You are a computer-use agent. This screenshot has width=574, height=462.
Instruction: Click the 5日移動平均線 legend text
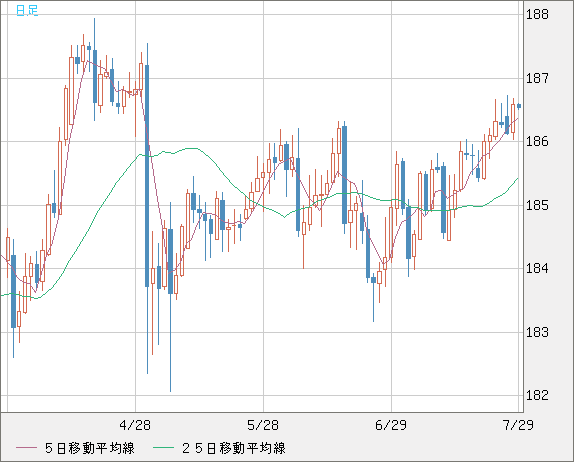click(90, 448)
